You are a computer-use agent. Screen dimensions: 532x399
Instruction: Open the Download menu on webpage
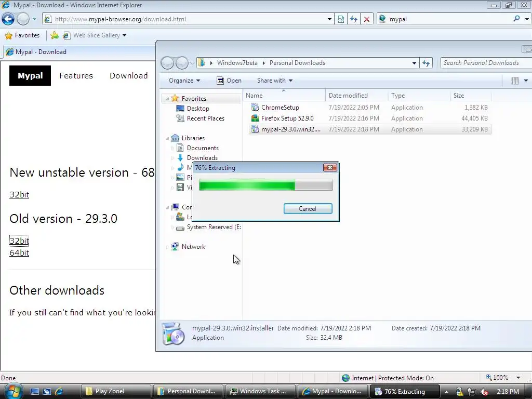(x=129, y=76)
